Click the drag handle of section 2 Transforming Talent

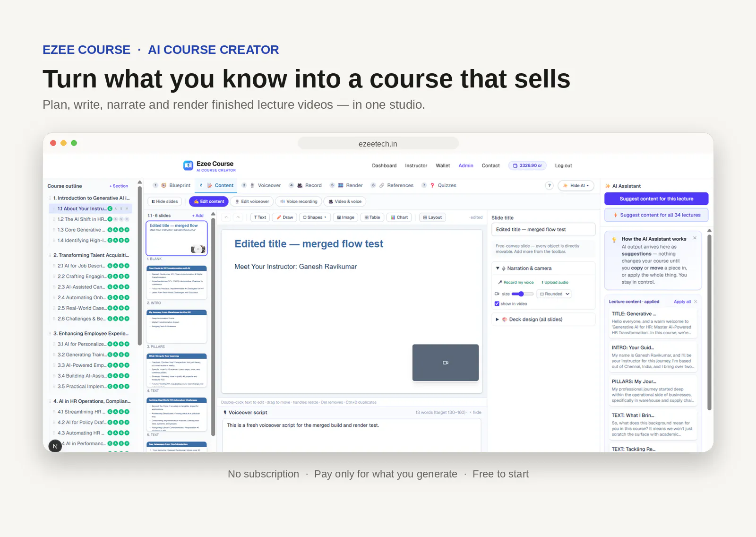[x=50, y=255]
